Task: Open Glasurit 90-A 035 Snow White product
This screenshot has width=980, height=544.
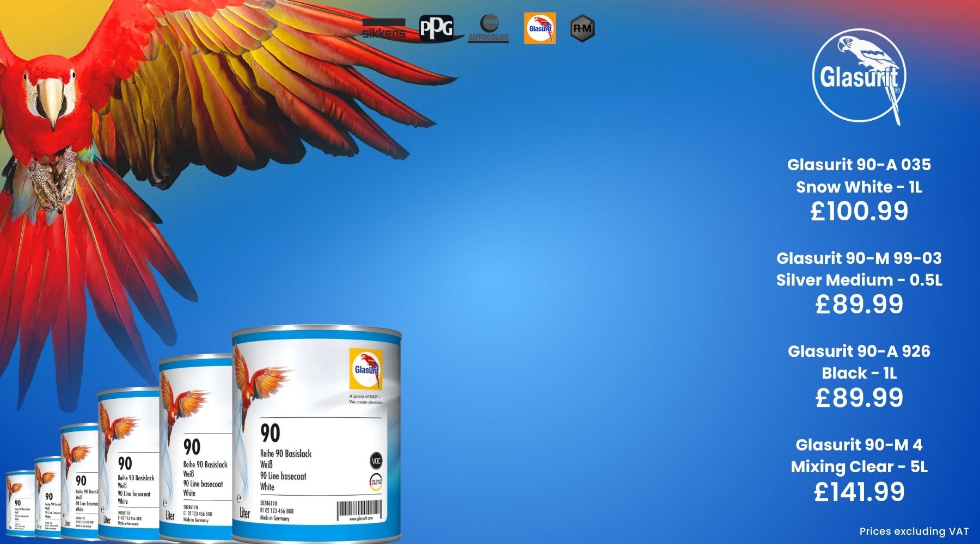Action: click(x=859, y=175)
